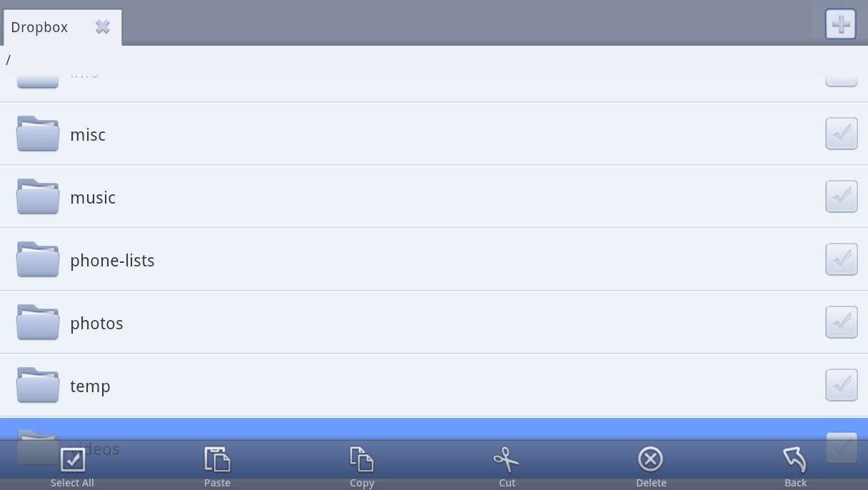Tap the Back arrow icon
Screen dimensions: 868x490
coord(794,459)
